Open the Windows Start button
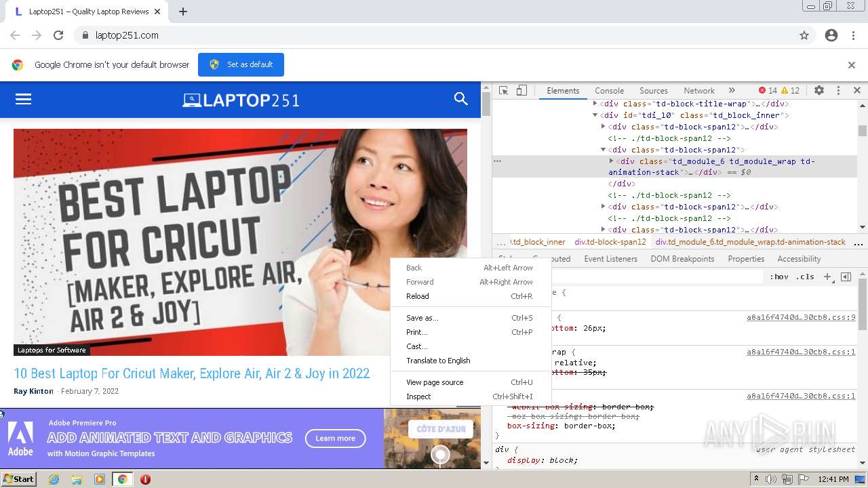This screenshot has width=868, height=488. coord(19,479)
